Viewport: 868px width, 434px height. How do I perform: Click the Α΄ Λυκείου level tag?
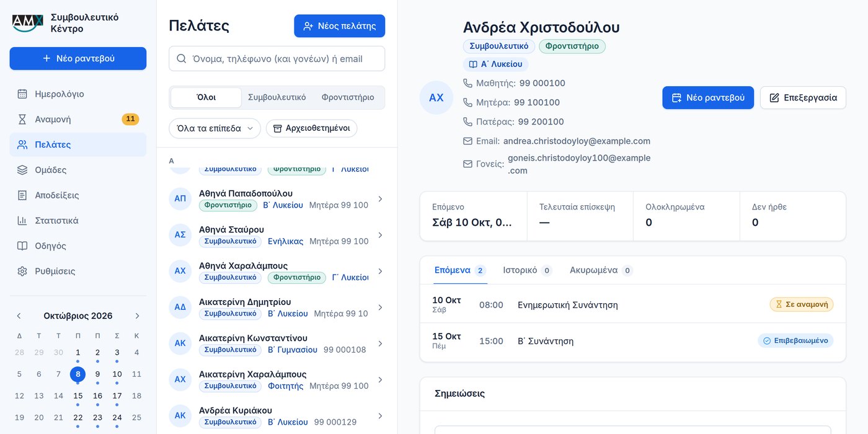click(495, 64)
